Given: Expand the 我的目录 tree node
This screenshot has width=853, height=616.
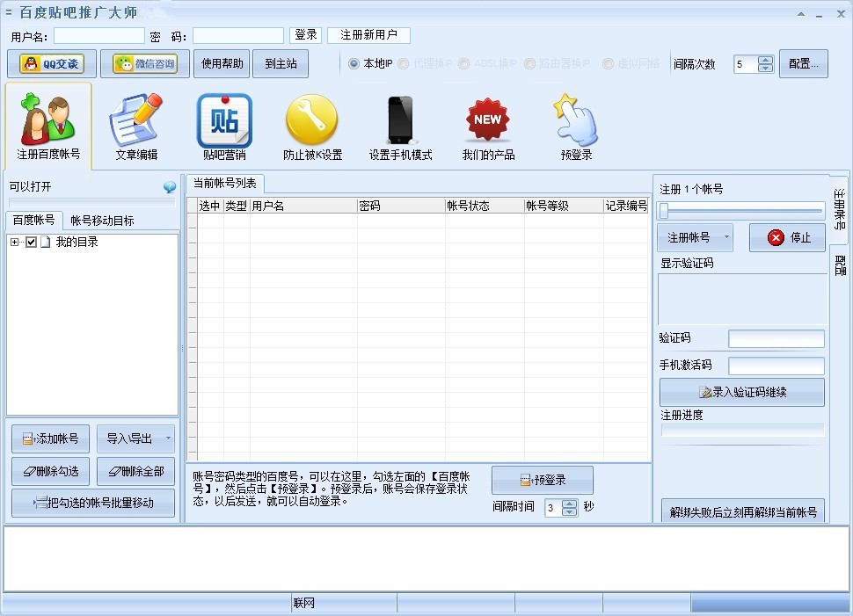Looking at the screenshot, I should [13, 241].
